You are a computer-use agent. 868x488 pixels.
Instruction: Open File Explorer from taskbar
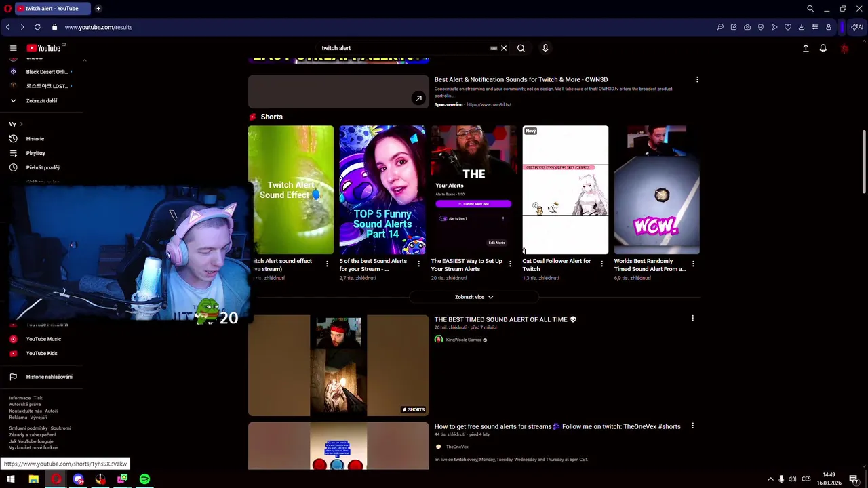(x=33, y=479)
